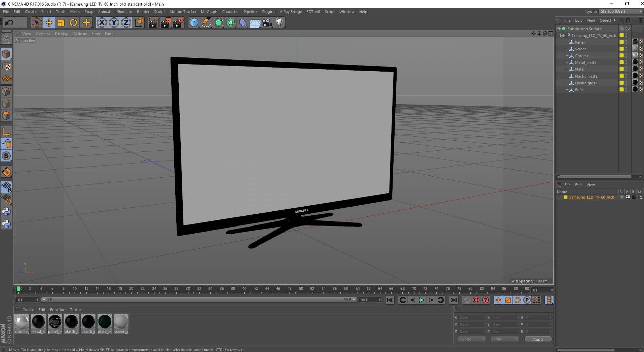Viewport: 644px width, 352px height.
Task: Enable the Workplane mode icon
Action: point(6,79)
